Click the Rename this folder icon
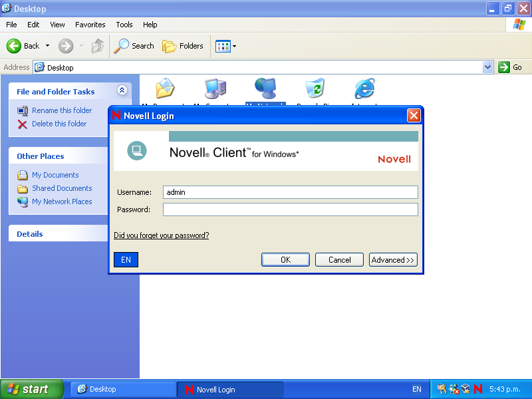This screenshot has height=399, width=532. [x=23, y=110]
